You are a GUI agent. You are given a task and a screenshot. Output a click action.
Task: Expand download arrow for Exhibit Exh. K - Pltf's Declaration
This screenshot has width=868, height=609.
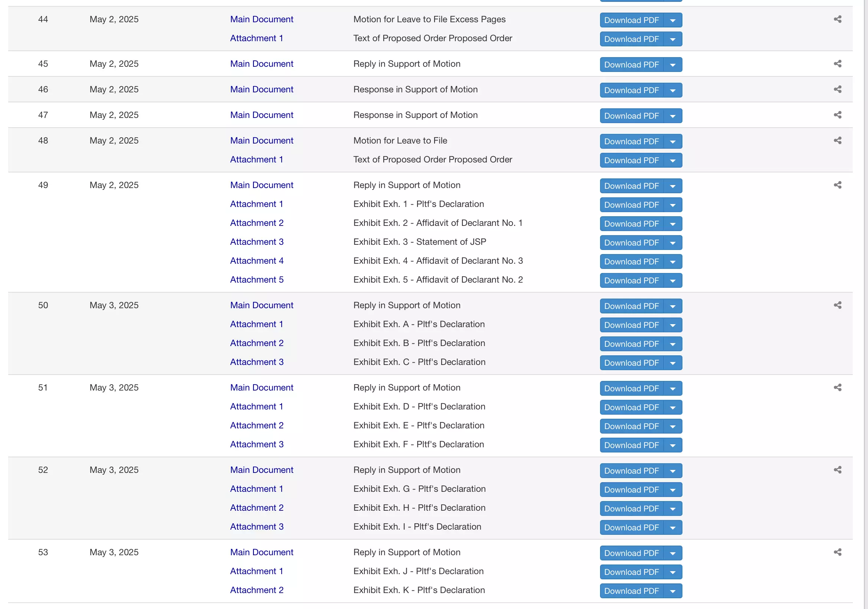(672, 591)
